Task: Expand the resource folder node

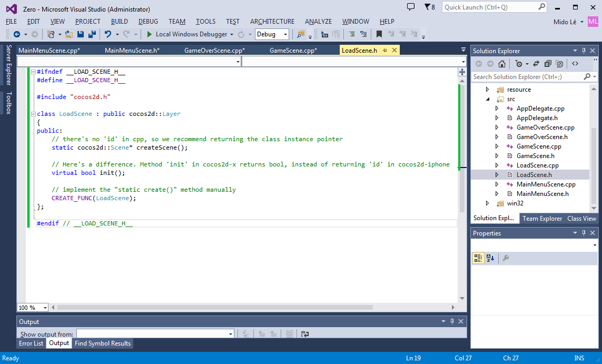Action: 488,90
